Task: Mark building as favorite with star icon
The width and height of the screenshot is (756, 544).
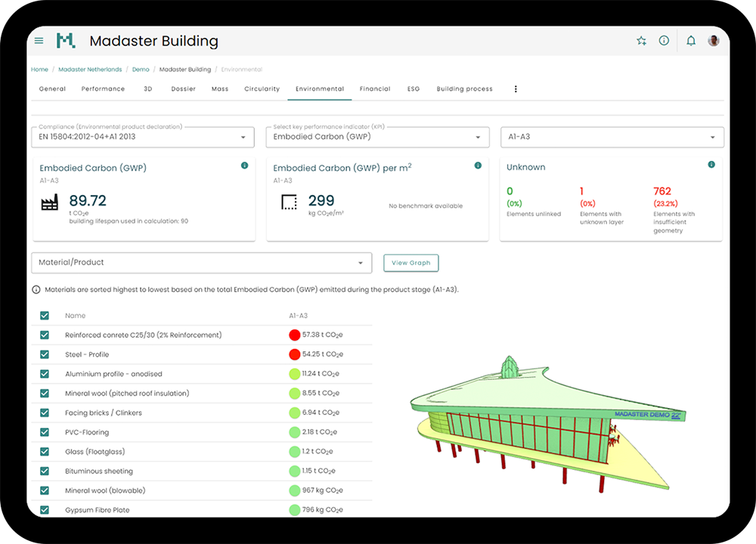Action: click(x=641, y=41)
